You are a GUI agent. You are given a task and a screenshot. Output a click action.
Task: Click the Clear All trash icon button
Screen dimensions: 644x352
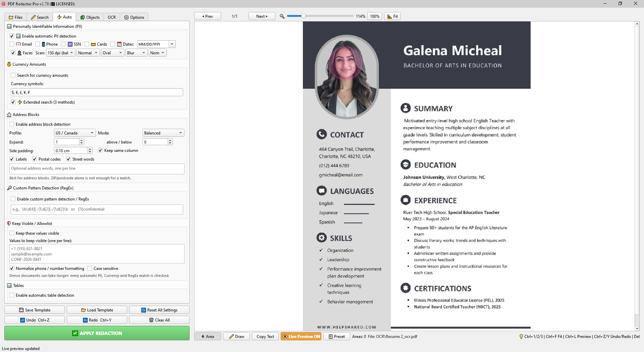pyautogui.click(x=159, y=320)
